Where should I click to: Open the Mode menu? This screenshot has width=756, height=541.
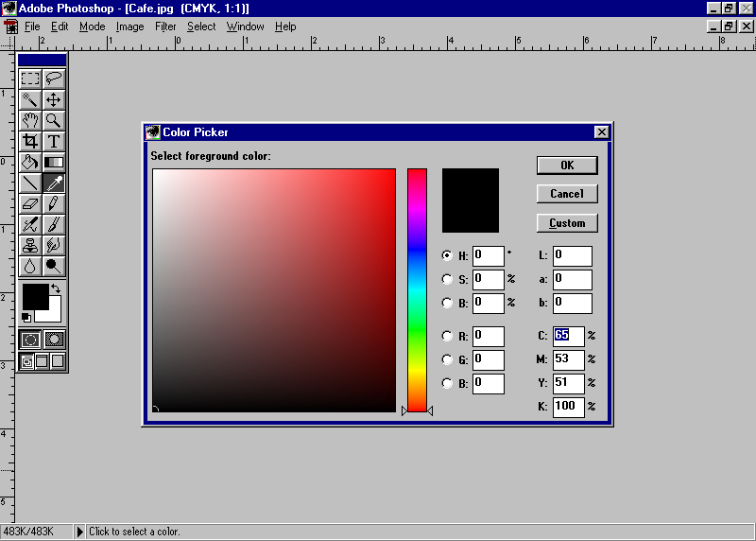click(92, 26)
